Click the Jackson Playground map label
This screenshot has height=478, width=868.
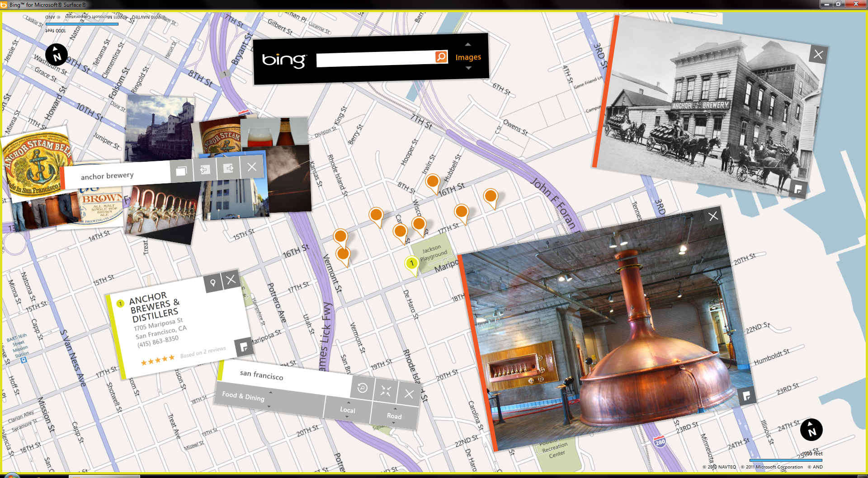(433, 253)
